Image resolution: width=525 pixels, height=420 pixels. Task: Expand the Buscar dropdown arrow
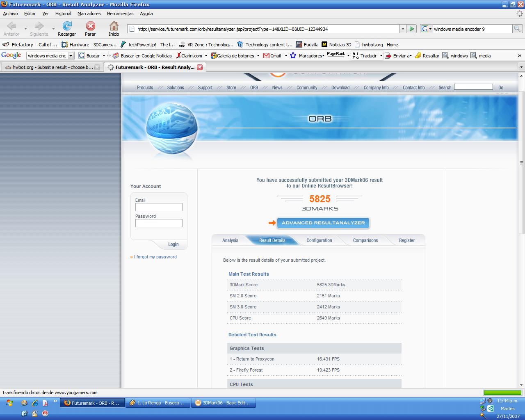[x=104, y=55]
